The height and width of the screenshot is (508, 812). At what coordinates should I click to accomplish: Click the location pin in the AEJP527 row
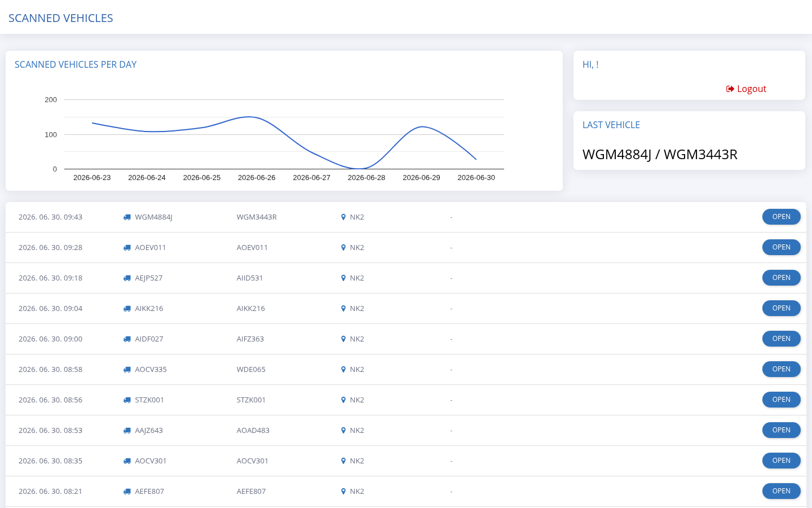pos(343,278)
